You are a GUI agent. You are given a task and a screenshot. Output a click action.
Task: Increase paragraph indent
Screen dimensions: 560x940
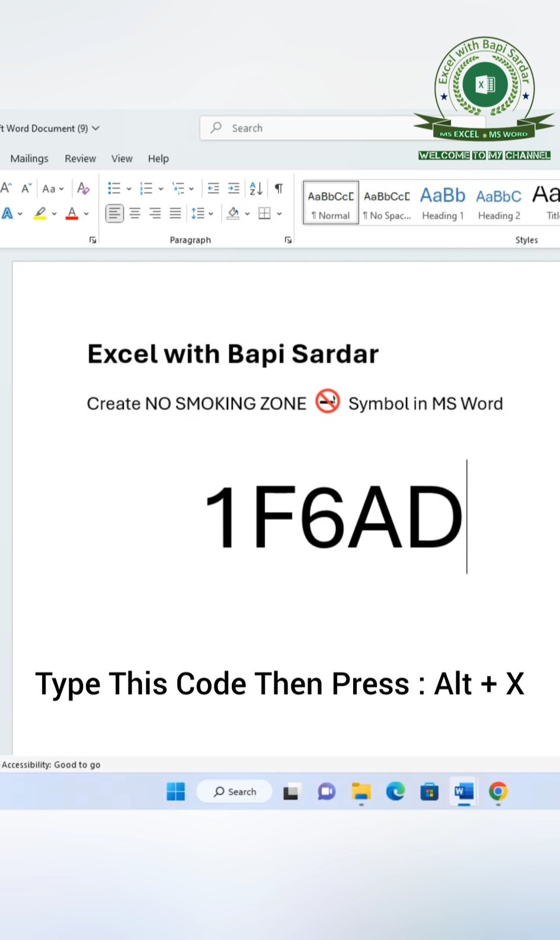coord(234,188)
